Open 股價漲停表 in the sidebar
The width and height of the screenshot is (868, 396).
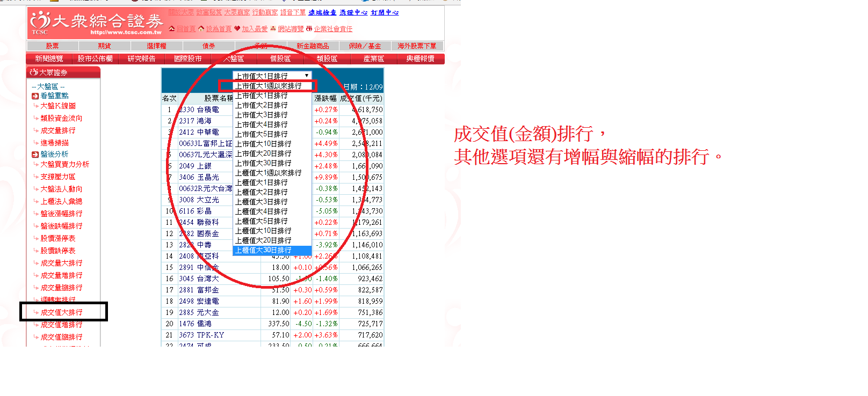[x=58, y=238]
